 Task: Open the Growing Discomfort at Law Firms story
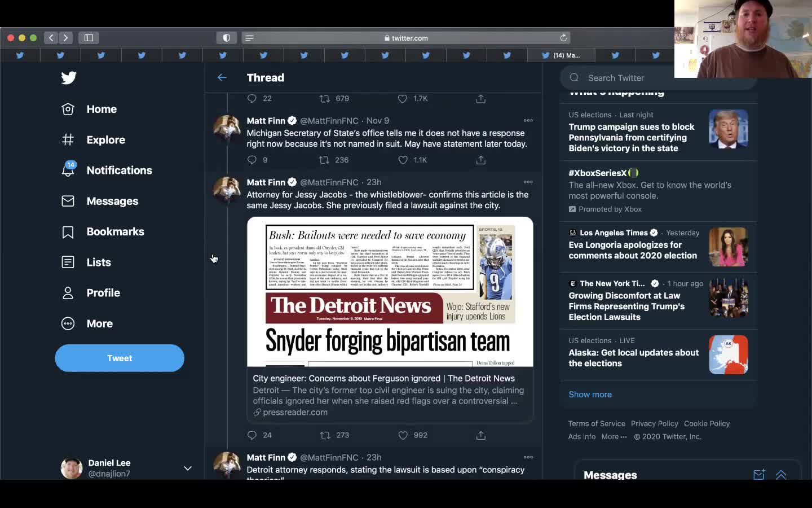(658, 301)
